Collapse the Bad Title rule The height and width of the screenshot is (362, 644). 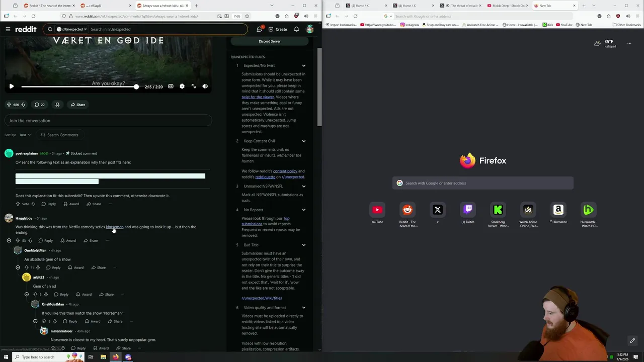pos(303,245)
